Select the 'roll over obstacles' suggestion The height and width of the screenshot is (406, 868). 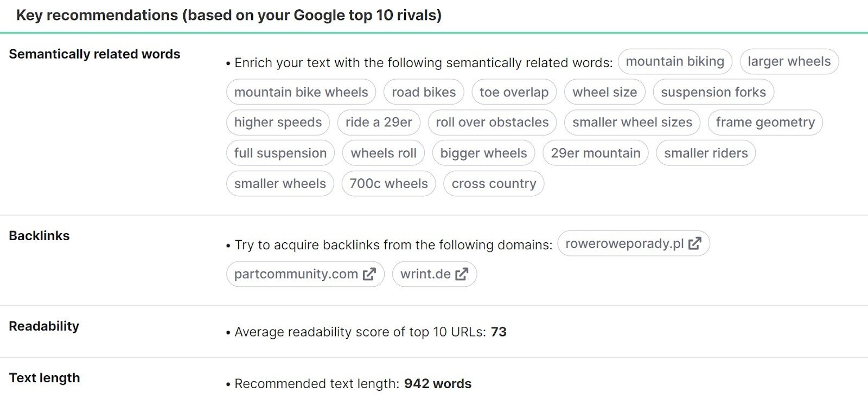[x=492, y=123]
